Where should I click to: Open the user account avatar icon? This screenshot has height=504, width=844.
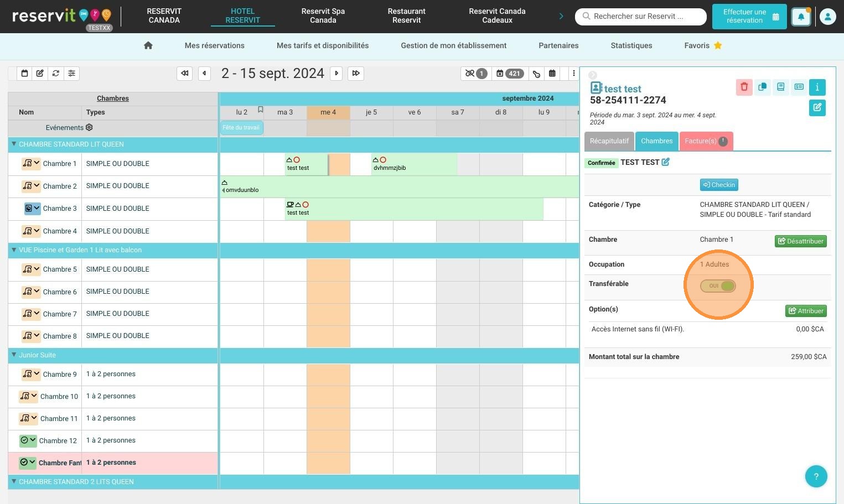point(827,17)
